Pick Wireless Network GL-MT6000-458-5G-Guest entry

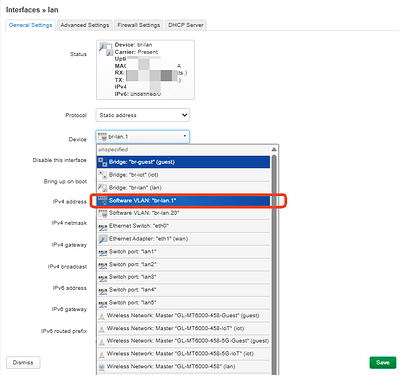183,341
